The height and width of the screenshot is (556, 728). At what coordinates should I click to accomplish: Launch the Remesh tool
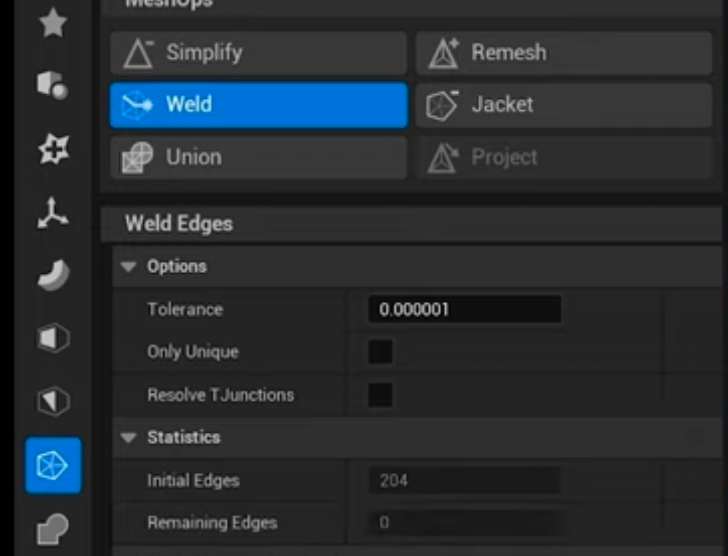click(565, 53)
